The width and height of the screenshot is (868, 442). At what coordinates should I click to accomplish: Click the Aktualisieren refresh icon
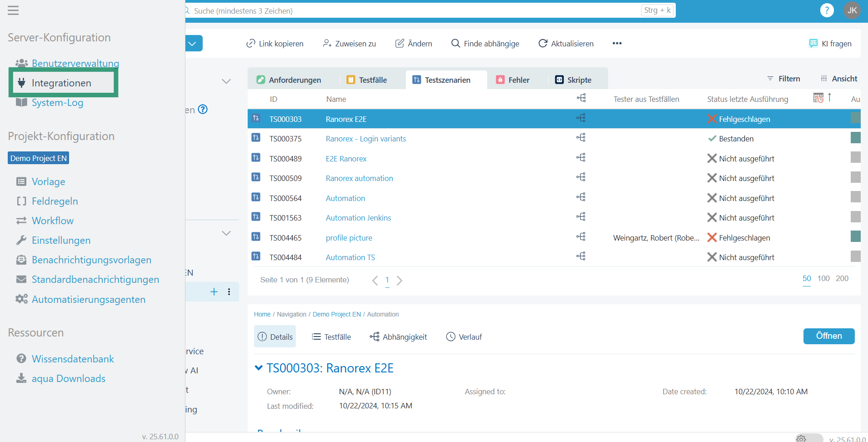(543, 43)
